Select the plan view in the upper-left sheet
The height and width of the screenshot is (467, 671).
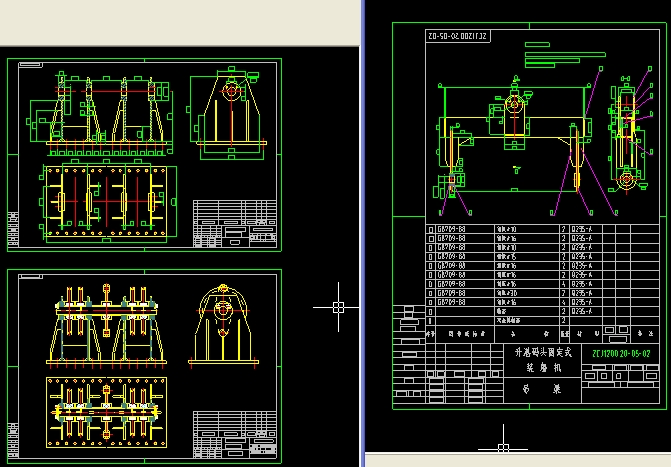[108, 200]
